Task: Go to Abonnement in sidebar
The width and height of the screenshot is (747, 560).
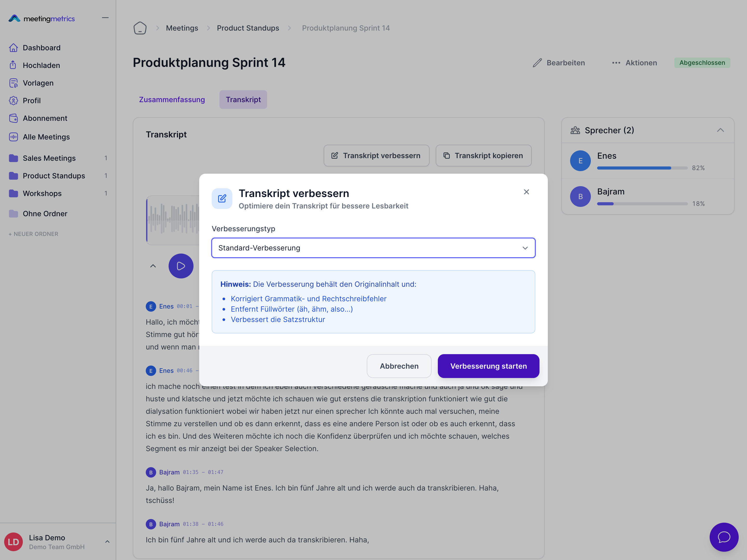Action: tap(45, 118)
